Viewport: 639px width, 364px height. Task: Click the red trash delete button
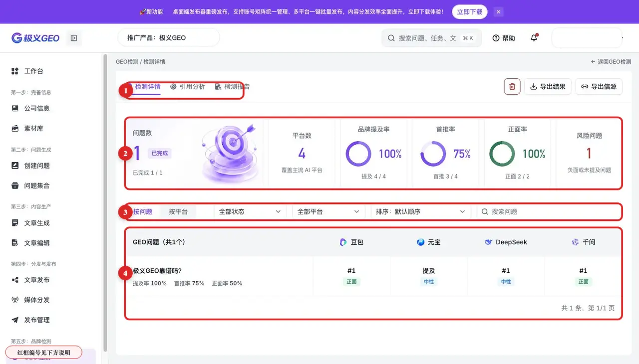(512, 86)
